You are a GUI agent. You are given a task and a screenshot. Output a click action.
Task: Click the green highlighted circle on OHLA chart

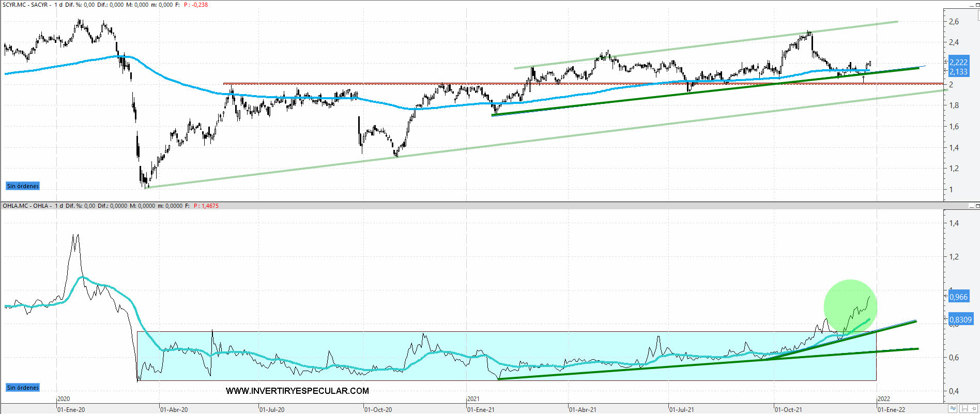coord(850,306)
